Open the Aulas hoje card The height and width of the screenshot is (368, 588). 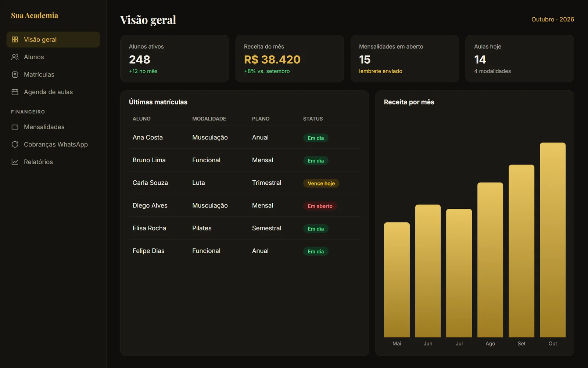(x=520, y=59)
